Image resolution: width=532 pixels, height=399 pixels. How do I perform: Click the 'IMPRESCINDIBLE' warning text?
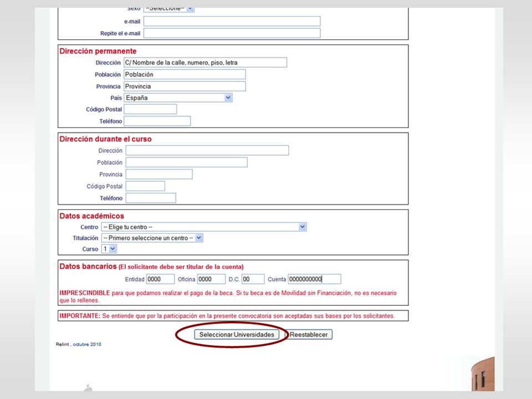tap(84, 293)
